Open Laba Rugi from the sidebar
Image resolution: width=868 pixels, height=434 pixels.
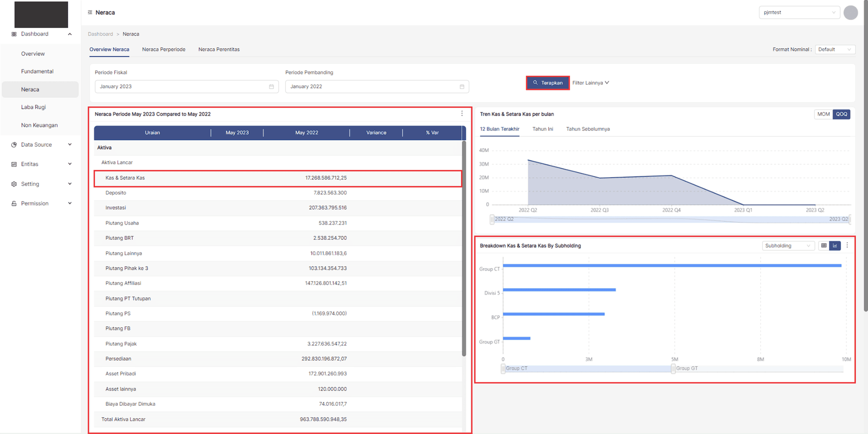[x=33, y=107]
